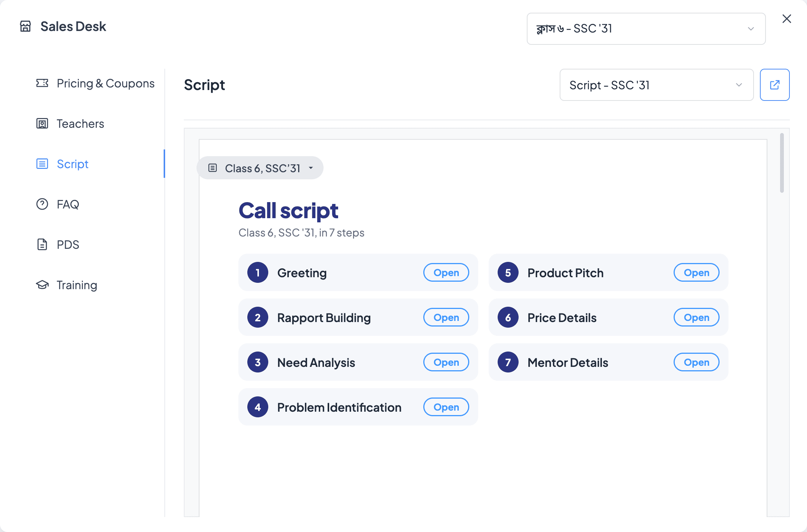Click the Pricing & Coupons ticket icon
This screenshot has width=807, height=532.
click(x=42, y=83)
